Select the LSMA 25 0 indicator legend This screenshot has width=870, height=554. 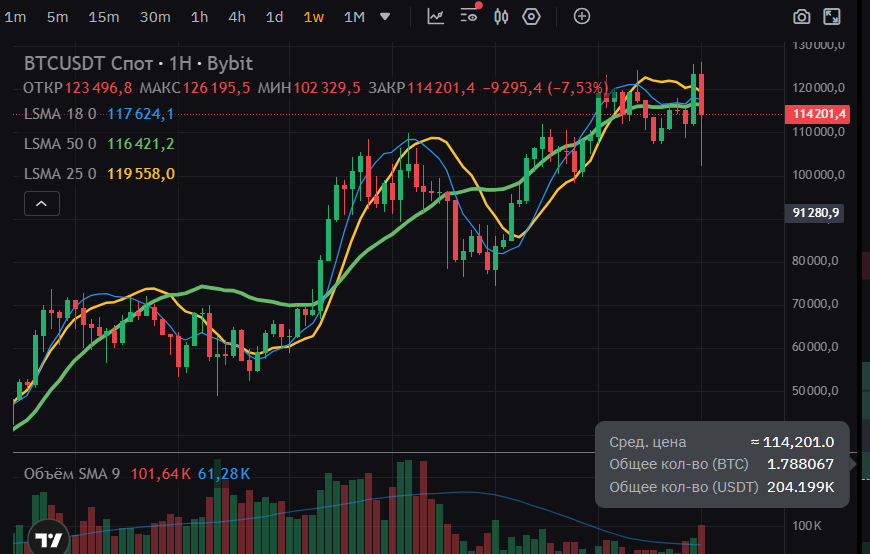coord(60,174)
